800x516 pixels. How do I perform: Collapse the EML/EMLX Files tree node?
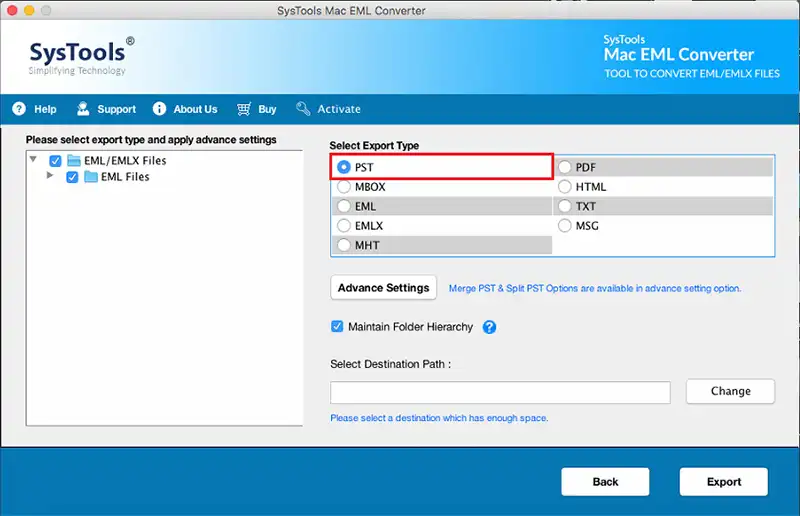(x=33, y=159)
